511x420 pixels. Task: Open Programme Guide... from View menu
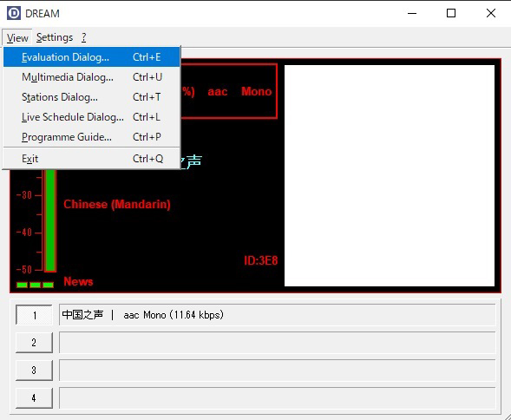[92, 136]
